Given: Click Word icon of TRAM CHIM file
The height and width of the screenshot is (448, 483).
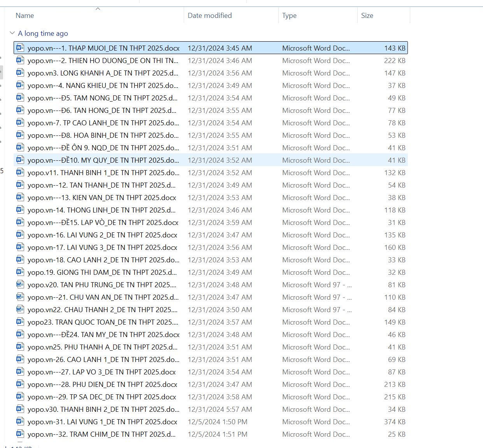Looking at the screenshot, I should point(20,434).
